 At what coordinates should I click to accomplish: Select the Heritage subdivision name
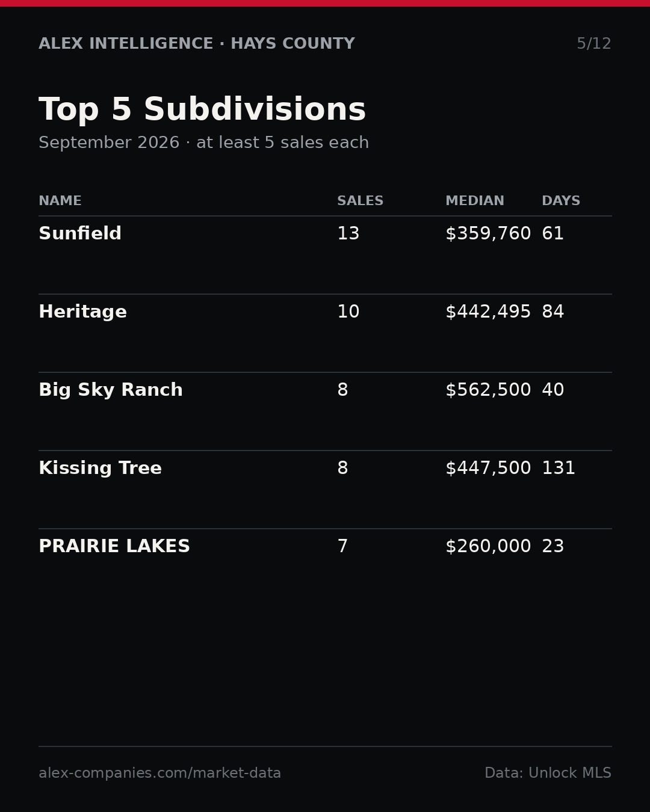point(82,312)
